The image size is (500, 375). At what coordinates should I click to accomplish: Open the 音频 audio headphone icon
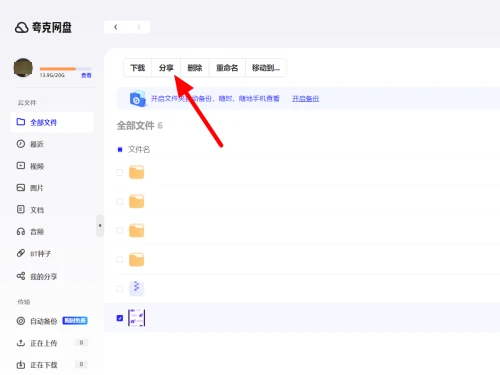tap(21, 231)
